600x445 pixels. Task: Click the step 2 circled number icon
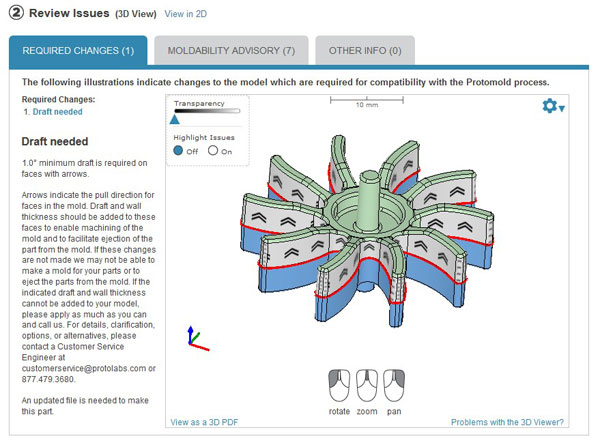pyautogui.click(x=16, y=13)
